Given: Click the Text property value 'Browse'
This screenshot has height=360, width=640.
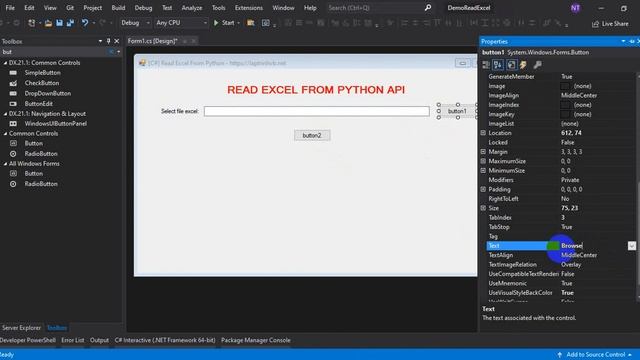Looking at the screenshot, I should click(571, 246).
